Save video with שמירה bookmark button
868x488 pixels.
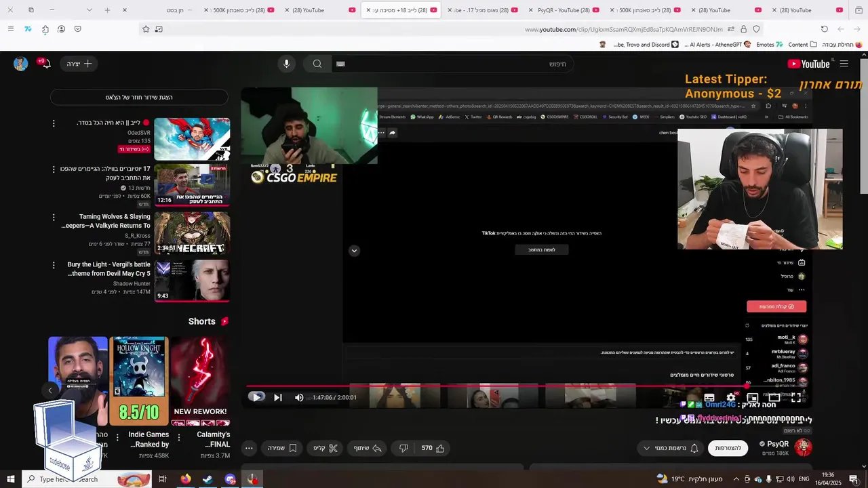click(282, 448)
